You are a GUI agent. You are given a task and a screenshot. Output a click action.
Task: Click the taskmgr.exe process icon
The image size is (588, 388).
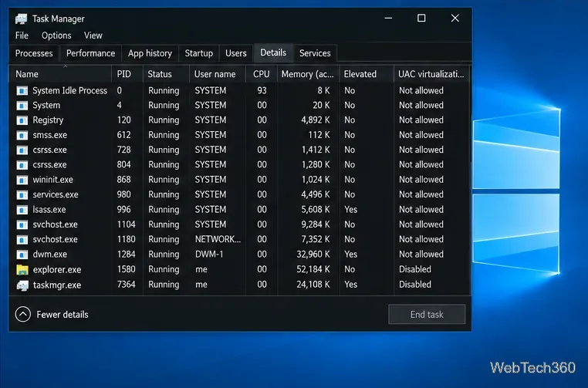(22, 285)
